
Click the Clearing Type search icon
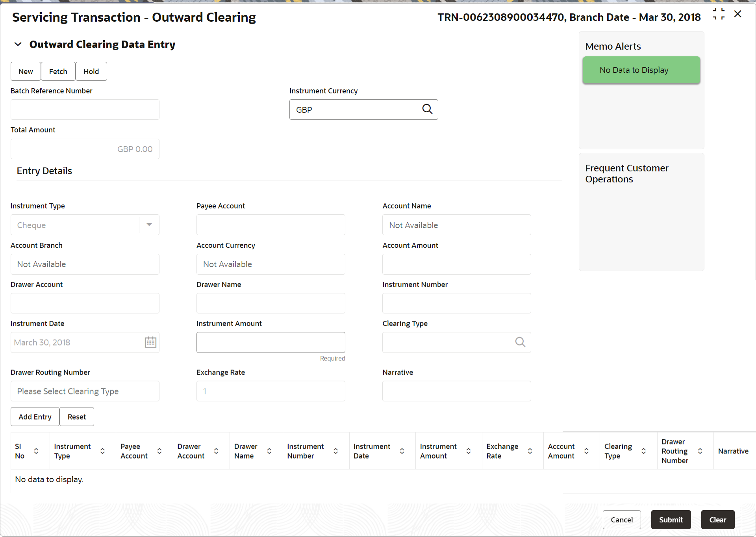520,342
